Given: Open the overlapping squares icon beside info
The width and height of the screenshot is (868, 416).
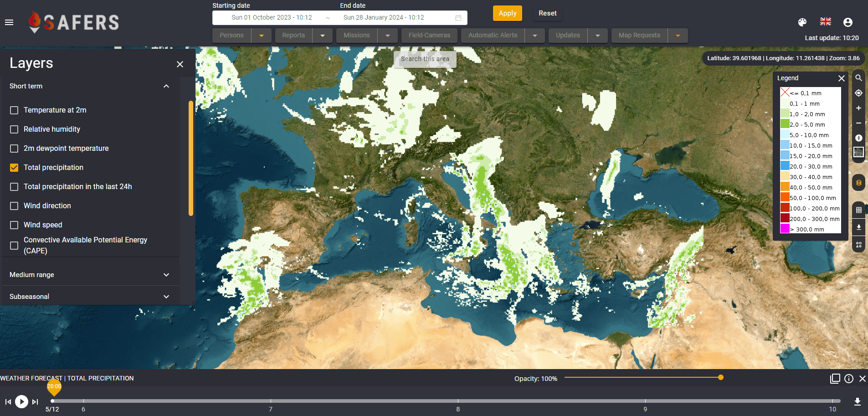Looking at the screenshot, I should click(x=835, y=379).
